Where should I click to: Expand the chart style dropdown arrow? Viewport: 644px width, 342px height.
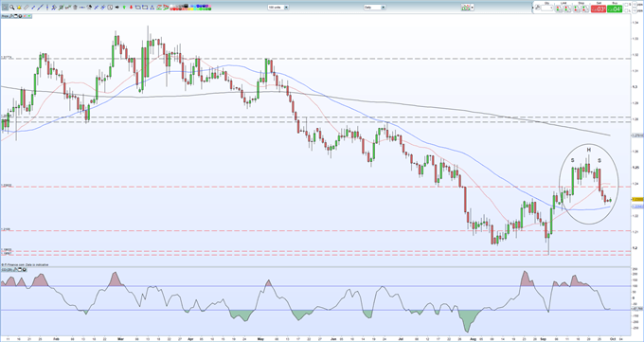[473, 7]
